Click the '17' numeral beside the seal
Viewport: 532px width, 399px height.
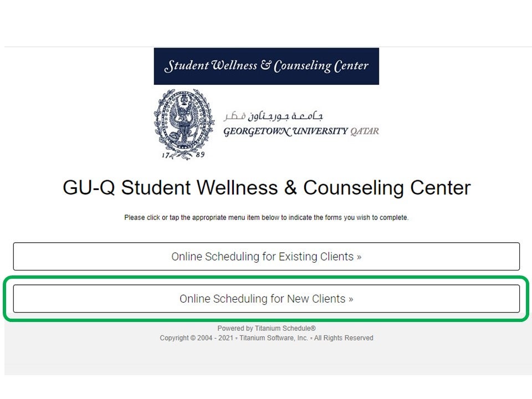tap(165, 155)
